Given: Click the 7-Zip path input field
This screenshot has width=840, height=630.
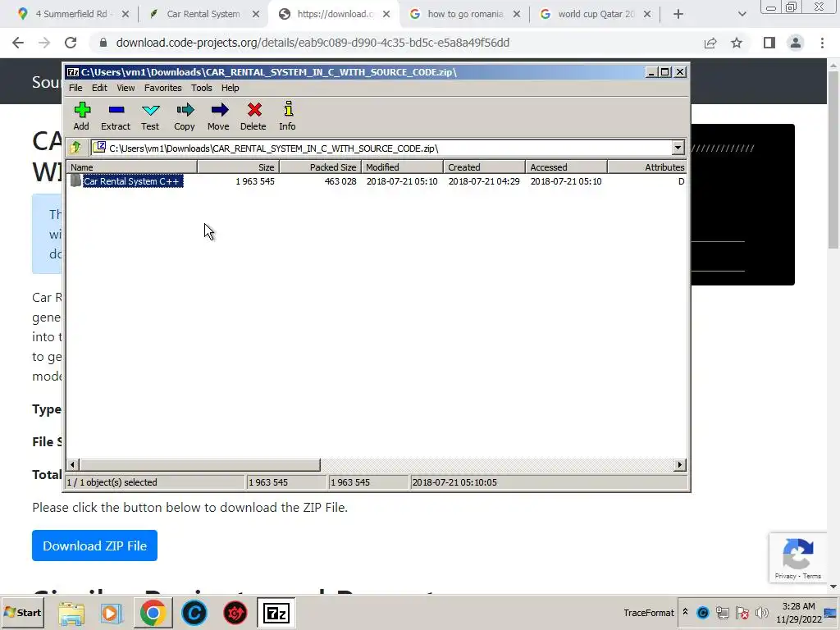Looking at the screenshot, I should tap(381, 148).
